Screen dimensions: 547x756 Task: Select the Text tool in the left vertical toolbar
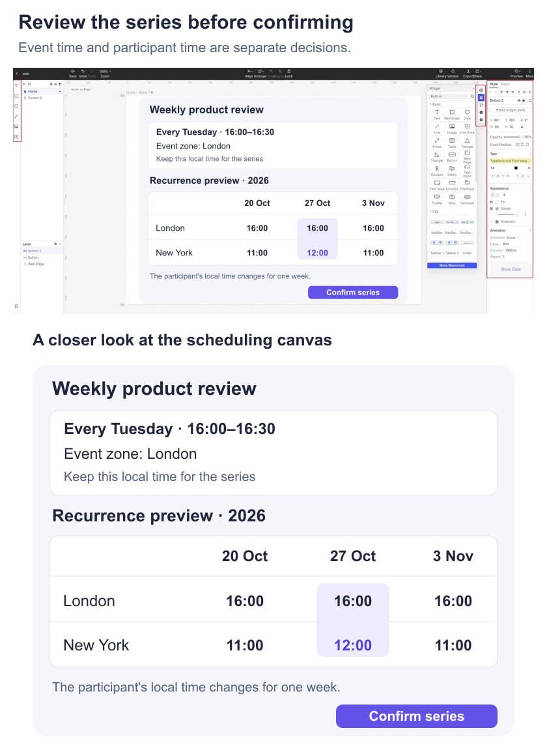(16, 86)
